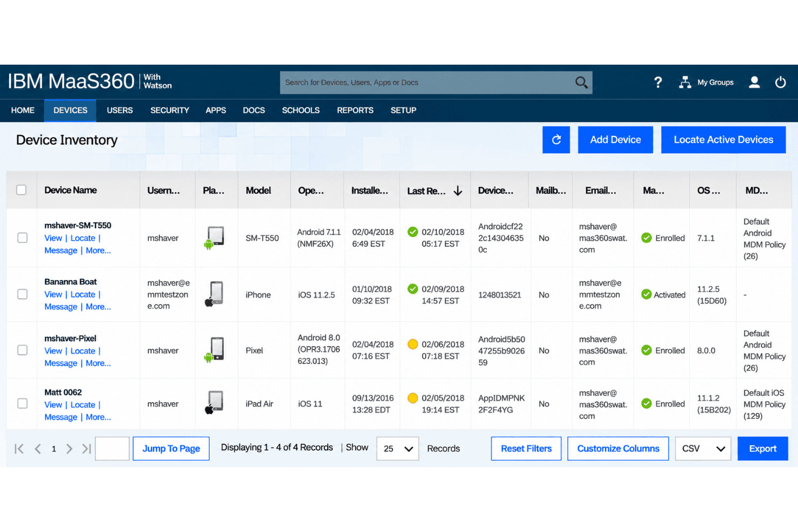Click the Export button
798x532 pixels.
[763, 448]
